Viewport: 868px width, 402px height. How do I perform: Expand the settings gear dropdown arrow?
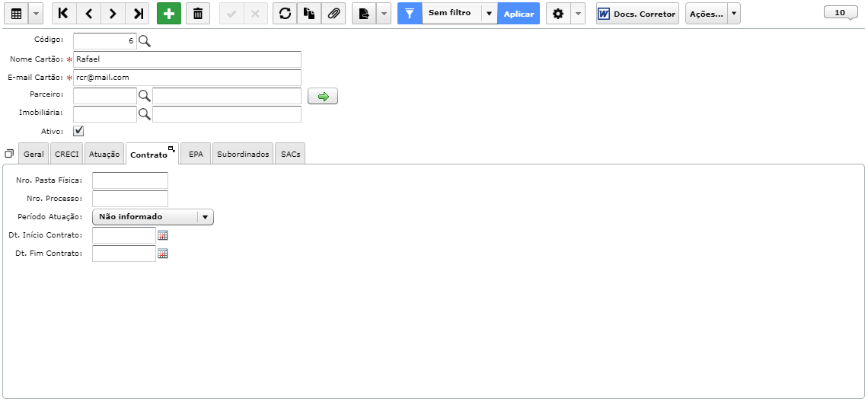[577, 14]
